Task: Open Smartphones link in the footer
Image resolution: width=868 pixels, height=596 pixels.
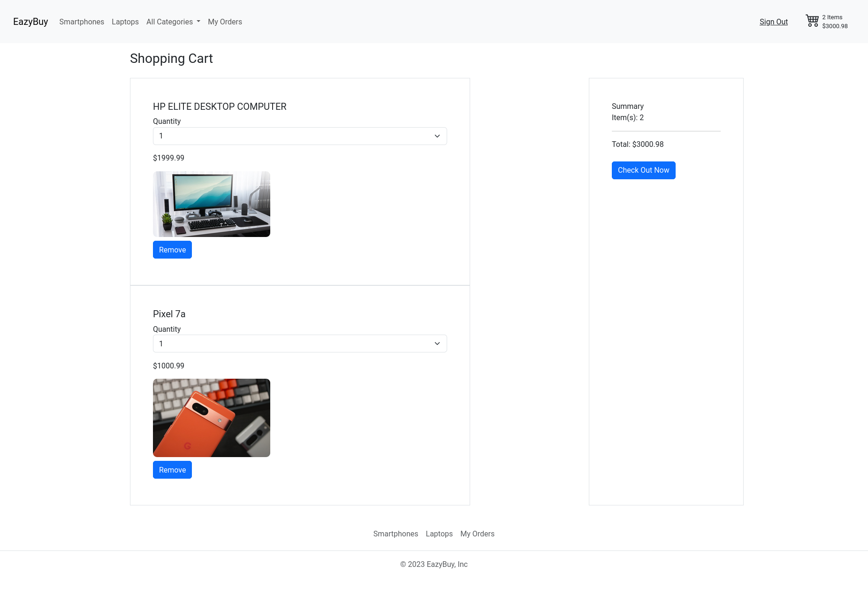Action: [396, 534]
